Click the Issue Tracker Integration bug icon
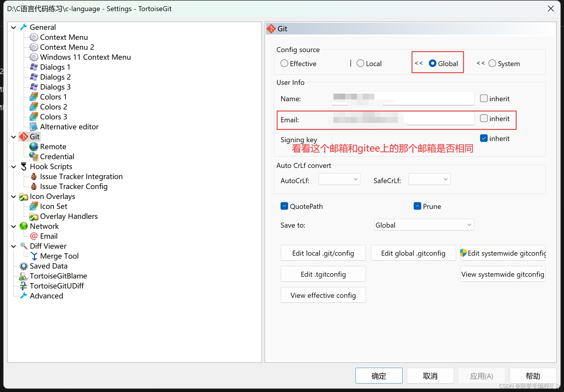The height and width of the screenshot is (392, 564). [34, 176]
